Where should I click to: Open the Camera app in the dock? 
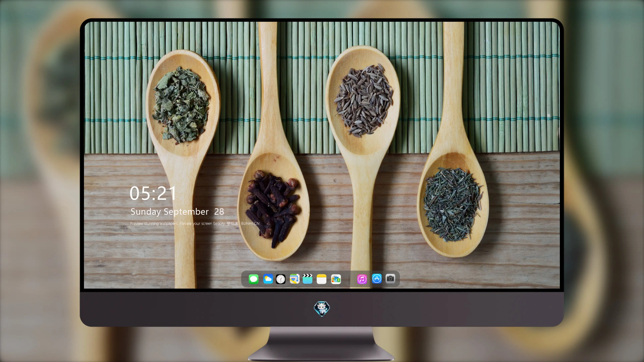390,279
